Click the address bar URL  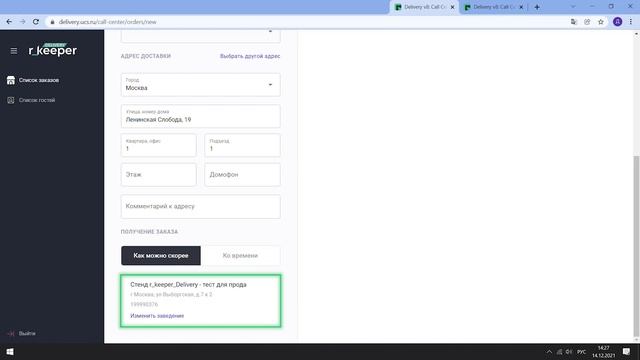tap(107, 22)
